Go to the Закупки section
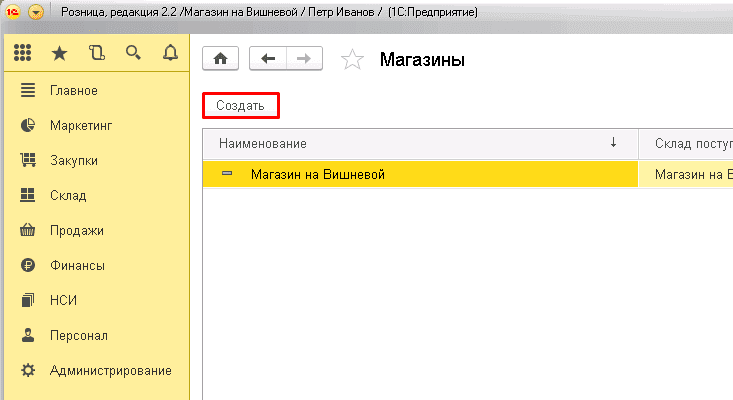Screen dimensions: 733x400 [x=73, y=160]
